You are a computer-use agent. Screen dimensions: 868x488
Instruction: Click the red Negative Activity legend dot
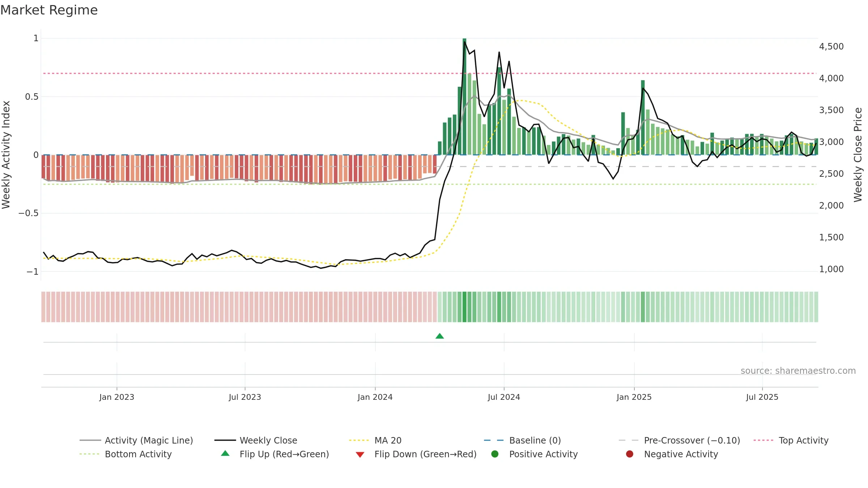630,454
